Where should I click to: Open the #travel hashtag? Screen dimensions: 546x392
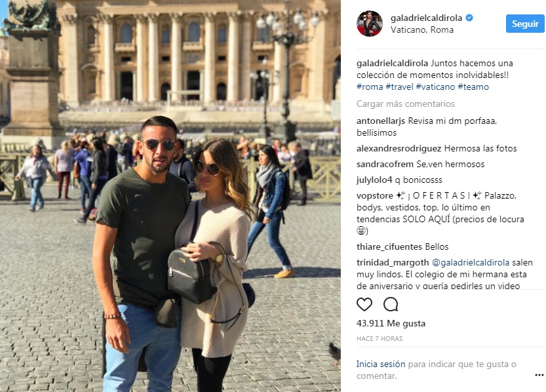[x=399, y=87]
